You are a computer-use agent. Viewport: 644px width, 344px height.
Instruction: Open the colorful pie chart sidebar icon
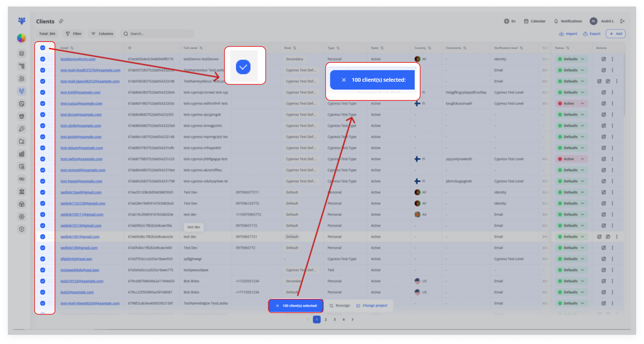click(x=21, y=38)
